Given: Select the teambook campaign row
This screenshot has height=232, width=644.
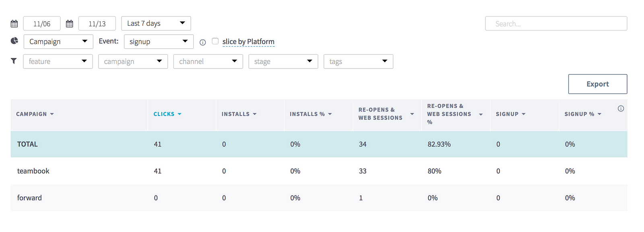Looking at the screenshot, I should (x=319, y=171).
